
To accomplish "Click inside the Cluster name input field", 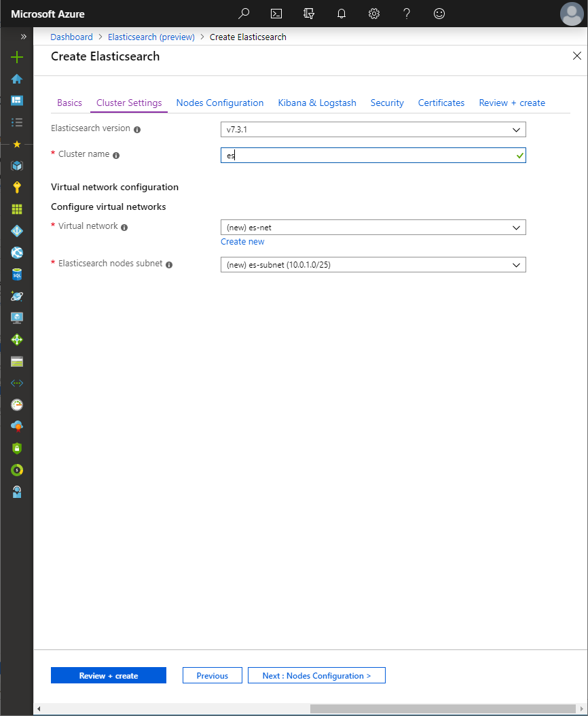I will (373, 155).
